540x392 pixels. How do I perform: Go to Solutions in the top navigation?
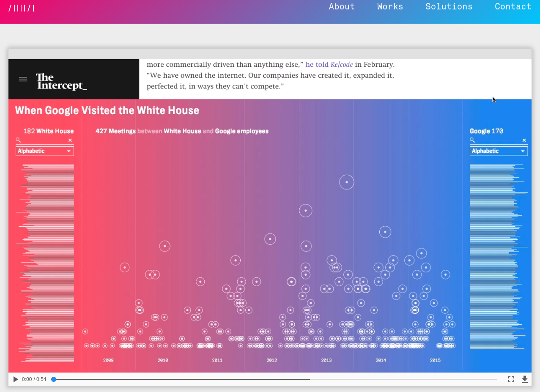tap(449, 6)
